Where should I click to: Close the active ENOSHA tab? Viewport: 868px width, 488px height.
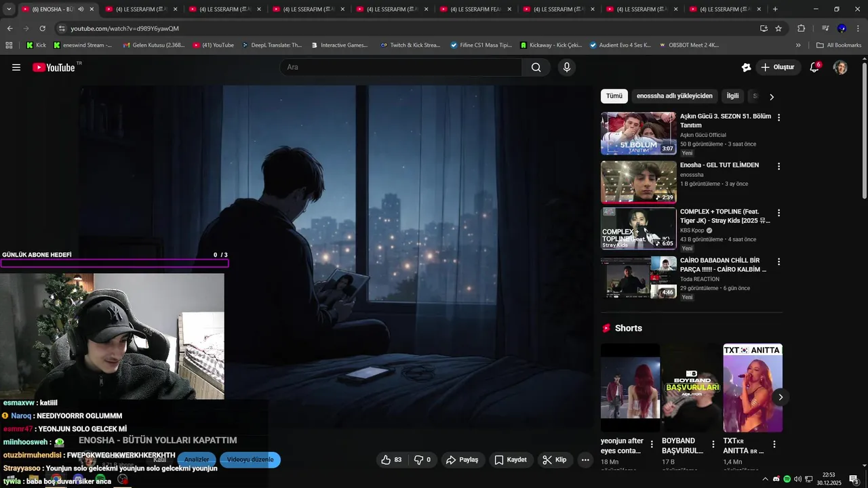pos(92,9)
